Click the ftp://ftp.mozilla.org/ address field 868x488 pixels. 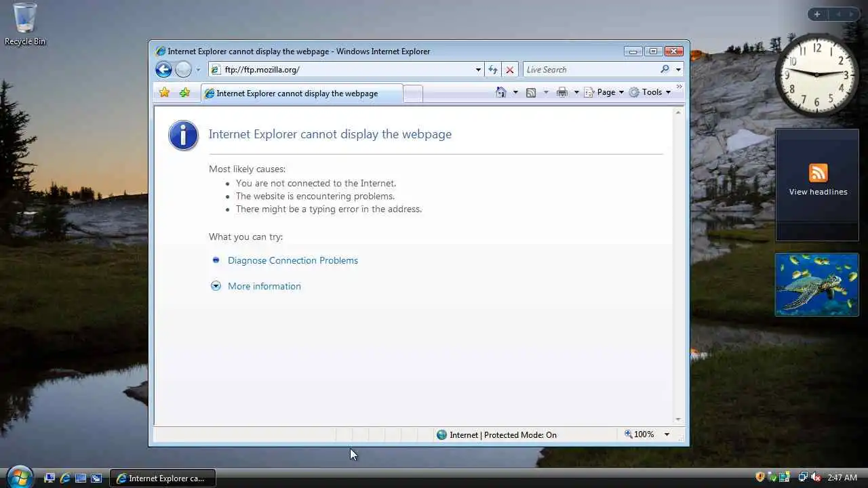click(346, 69)
